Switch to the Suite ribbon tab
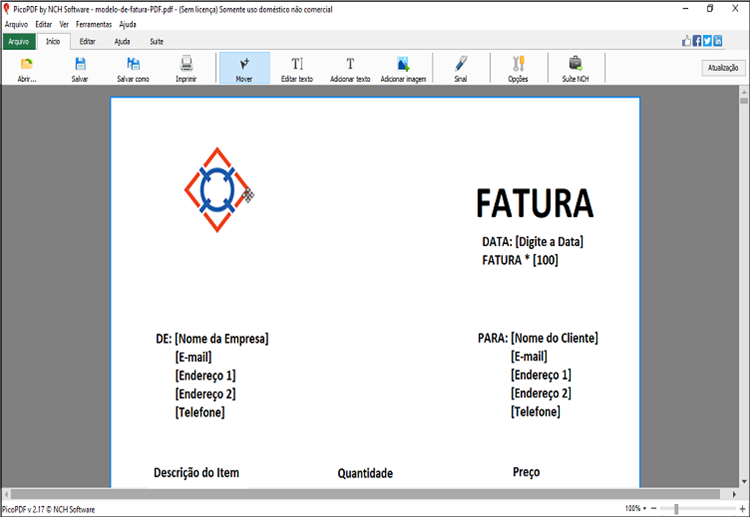The height and width of the screenshot is (517, 750). (x=157, y=42)
